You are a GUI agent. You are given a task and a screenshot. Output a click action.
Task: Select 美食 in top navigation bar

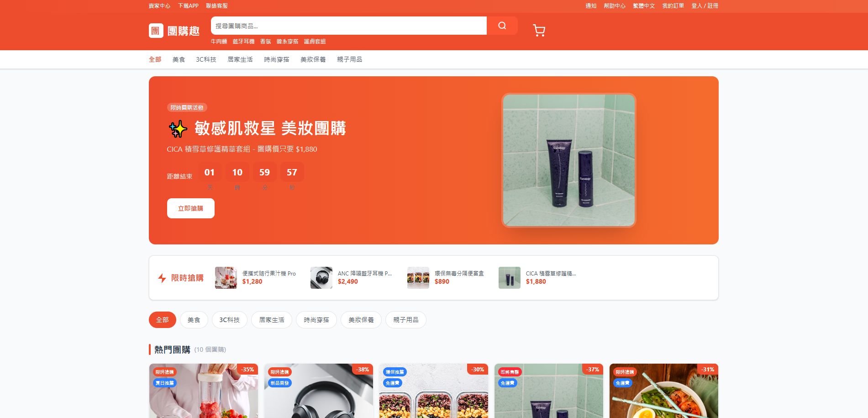point(179,59)
